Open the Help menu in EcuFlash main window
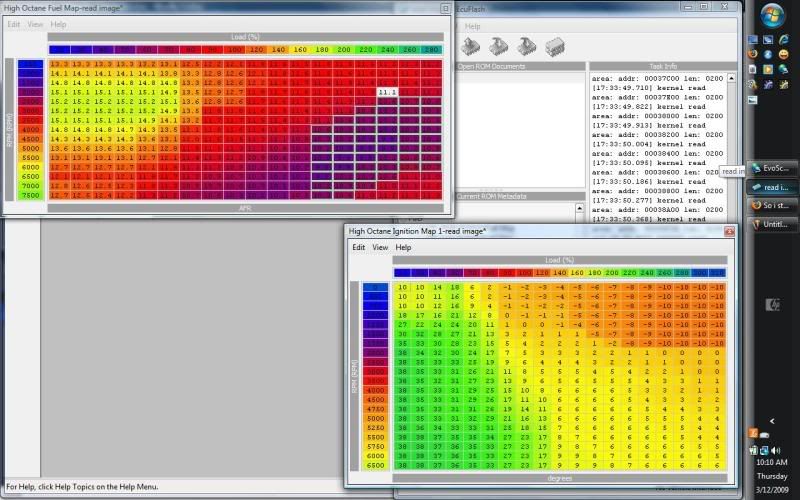The width and height of the screenshot is (800, 500). (473, 26)
